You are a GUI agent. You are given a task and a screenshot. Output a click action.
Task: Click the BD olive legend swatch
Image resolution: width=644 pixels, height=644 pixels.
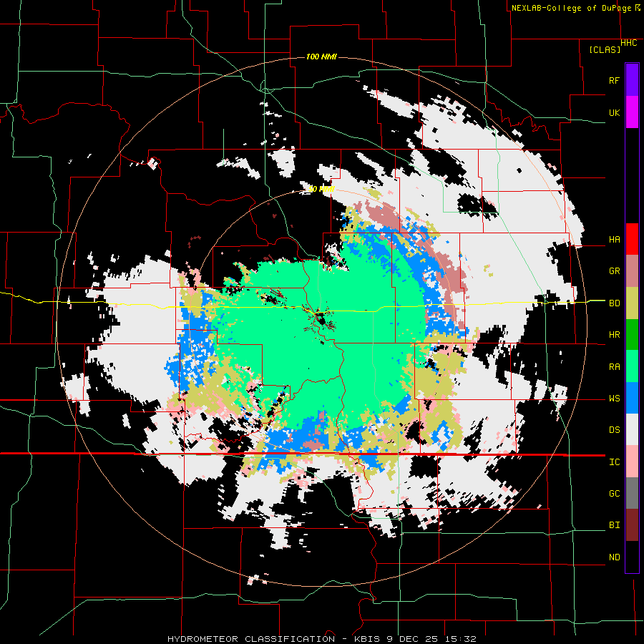(632, 303)
